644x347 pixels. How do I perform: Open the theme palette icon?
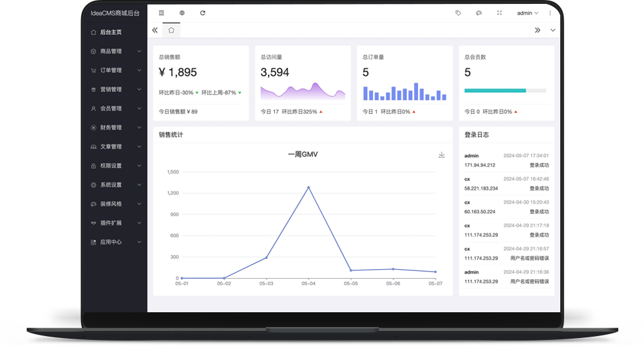click(478, 13)
